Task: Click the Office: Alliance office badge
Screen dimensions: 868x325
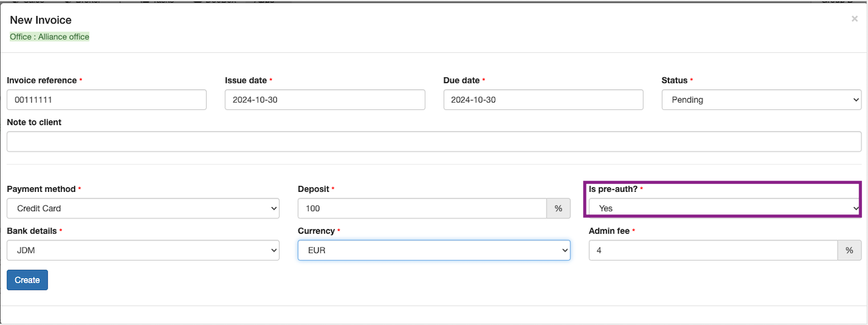Action: pos(50,37)
